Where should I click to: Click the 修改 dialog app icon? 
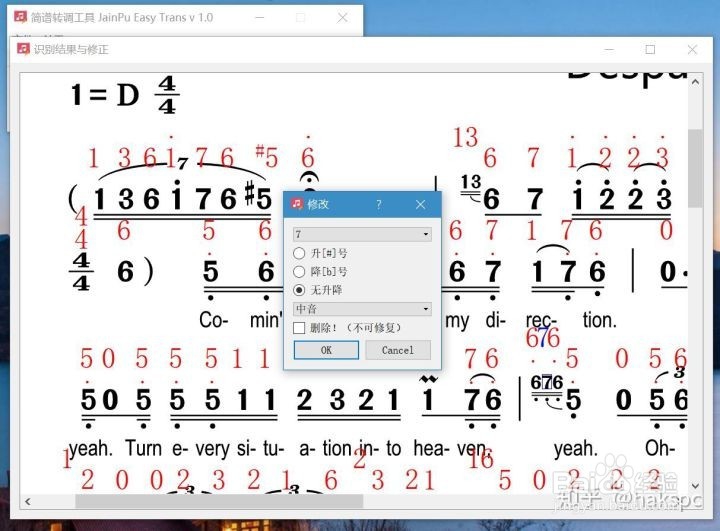[x=297, y=203]
